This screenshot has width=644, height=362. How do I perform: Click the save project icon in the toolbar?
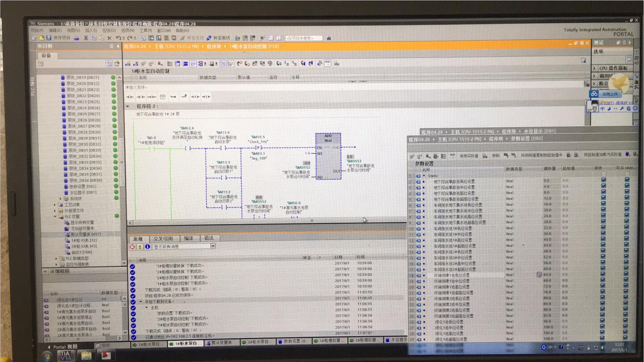[49, 38]
